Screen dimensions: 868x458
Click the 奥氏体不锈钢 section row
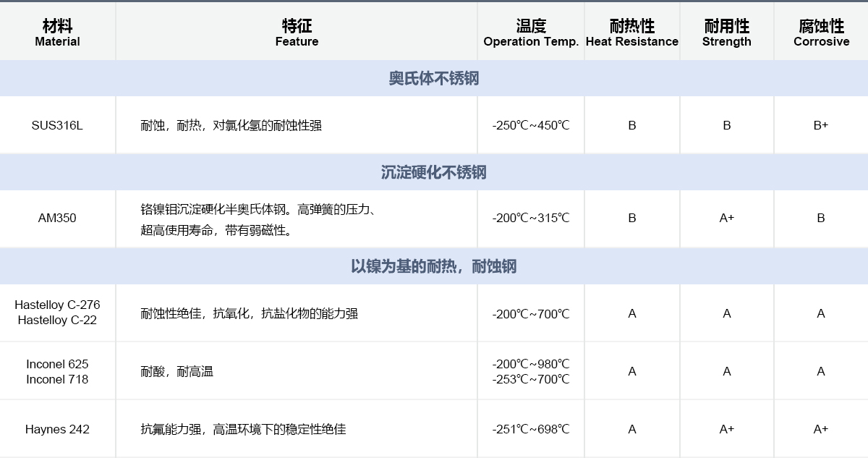[x=433, y=79]
